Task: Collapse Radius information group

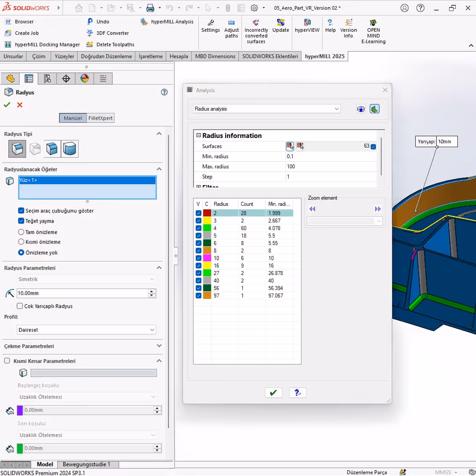Action: (x=198, y=135)
